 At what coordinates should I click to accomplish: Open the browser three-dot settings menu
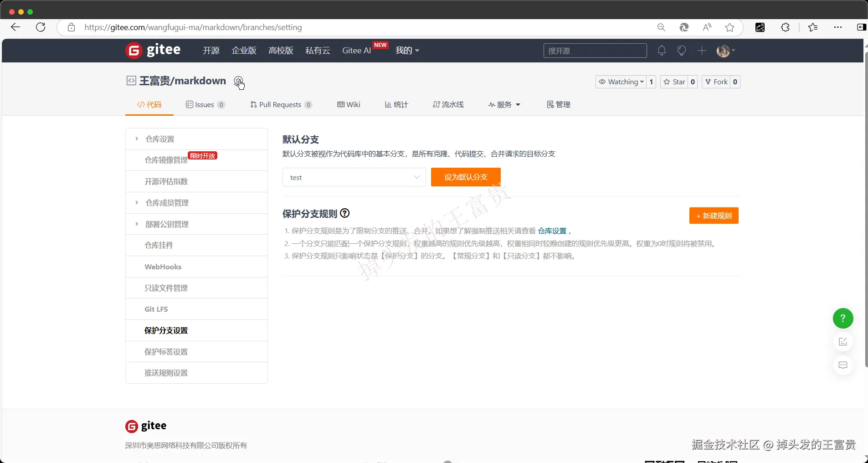coord(838,27)
